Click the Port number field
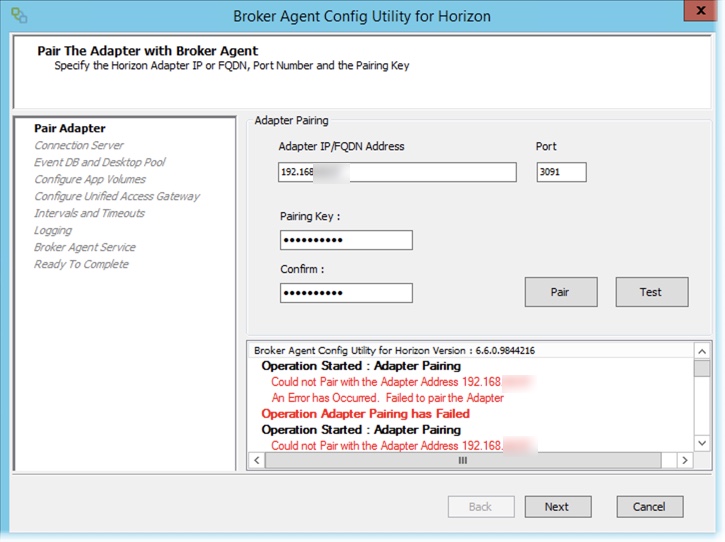This screenshot has height=542, width=725. 561,172
